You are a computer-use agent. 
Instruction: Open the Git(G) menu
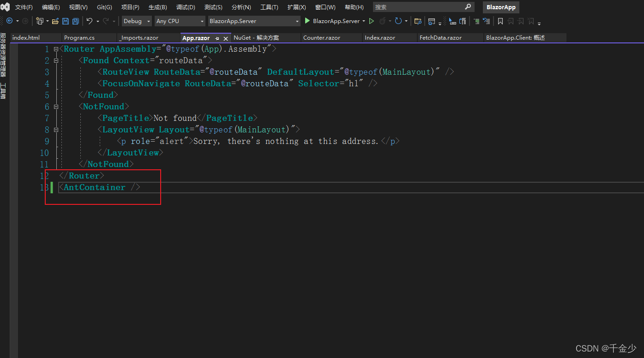[104, 7]
